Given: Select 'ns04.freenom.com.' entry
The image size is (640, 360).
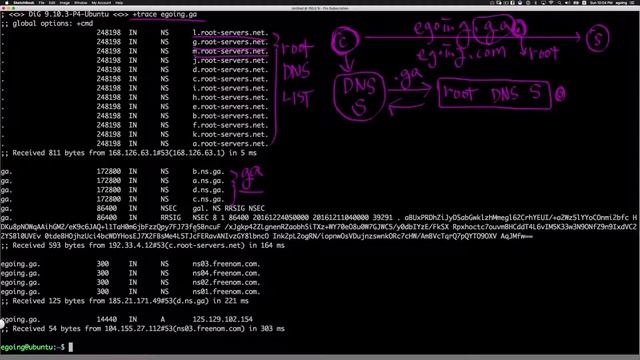Looking at the screenshot, I should [x=226, y=273].
